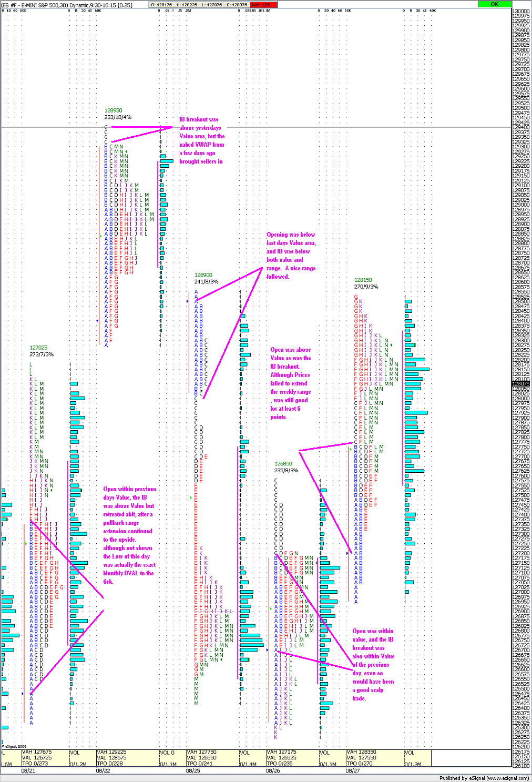
Task: Click the 'Open was above Value' annotation
Action: coord(291,383)
